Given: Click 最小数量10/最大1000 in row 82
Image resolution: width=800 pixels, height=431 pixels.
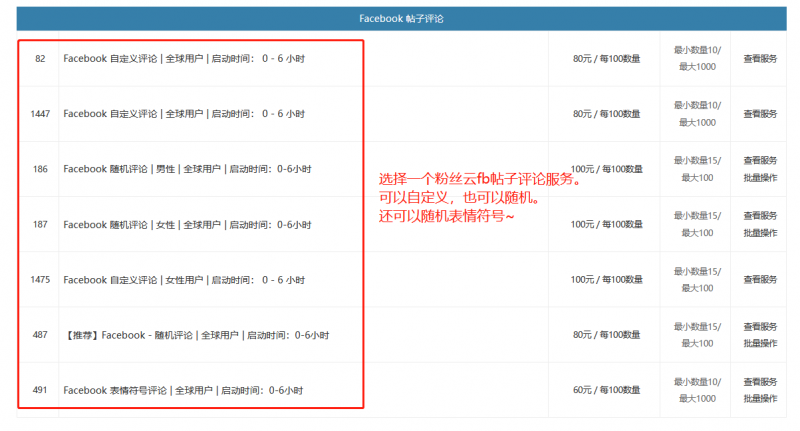Looking at the screenshot, I should 697,58.
